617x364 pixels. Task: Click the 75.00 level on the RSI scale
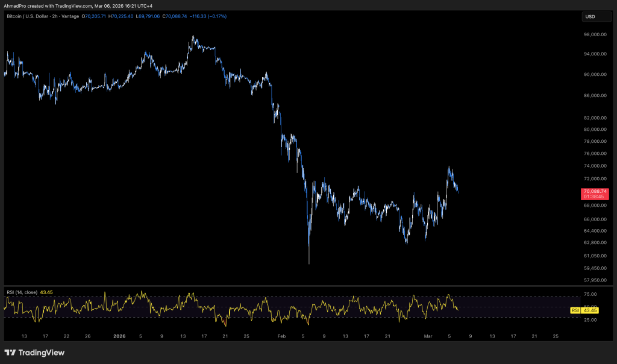coord(590,295)
